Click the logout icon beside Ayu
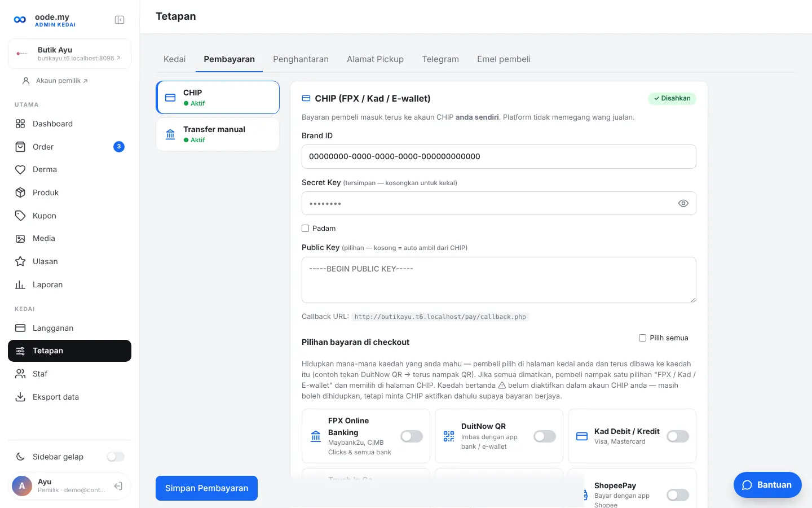Viewport: 812px width, 508px height. coord(118,486)
